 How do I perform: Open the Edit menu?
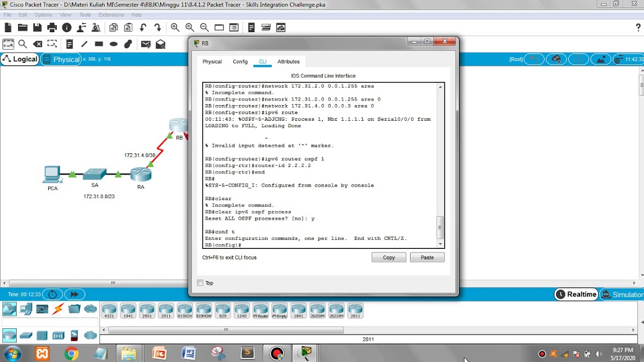coord(23,15)
